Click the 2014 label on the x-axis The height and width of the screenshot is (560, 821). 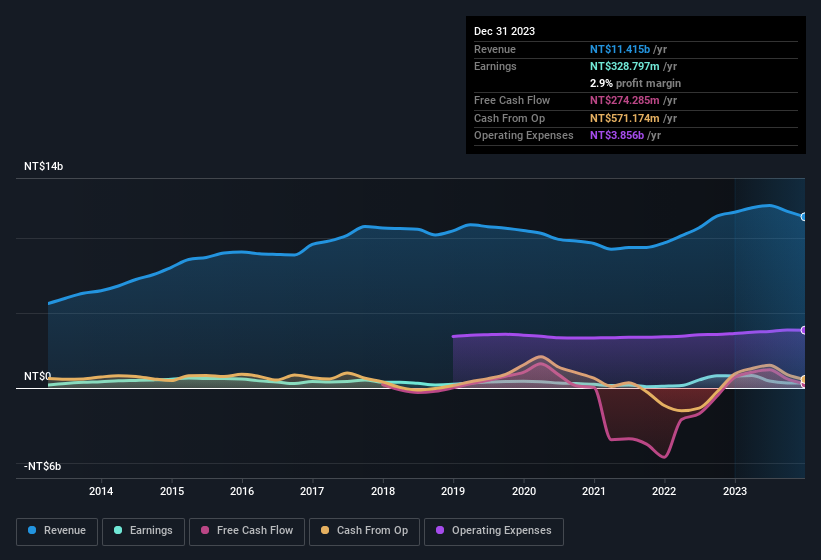pyautogui.click(x=100, y=491)
